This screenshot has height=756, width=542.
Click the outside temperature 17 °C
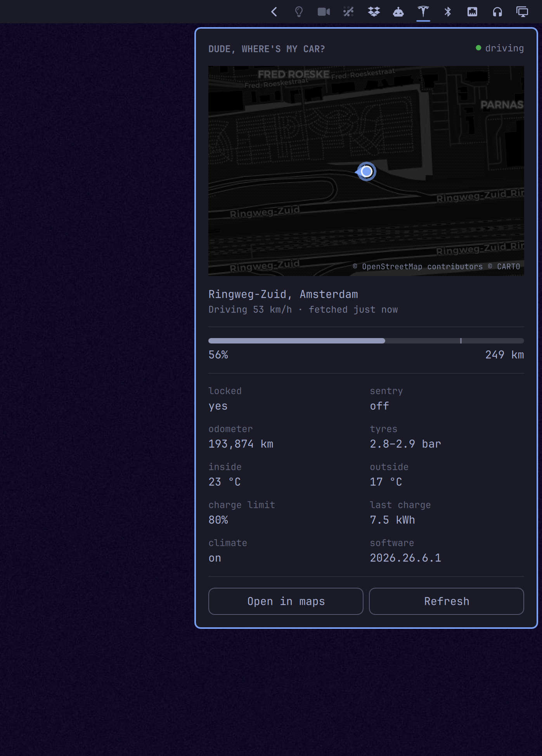pos(386,482)
